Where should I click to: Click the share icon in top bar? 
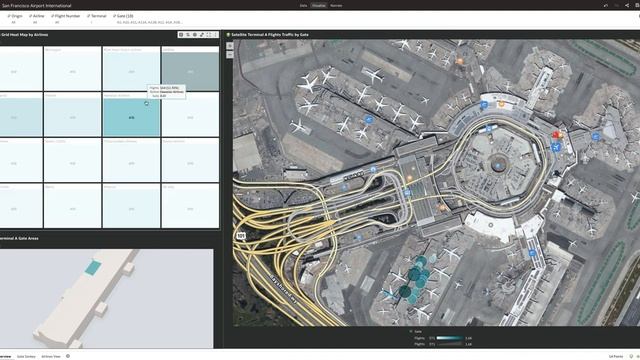pos(627,6)
